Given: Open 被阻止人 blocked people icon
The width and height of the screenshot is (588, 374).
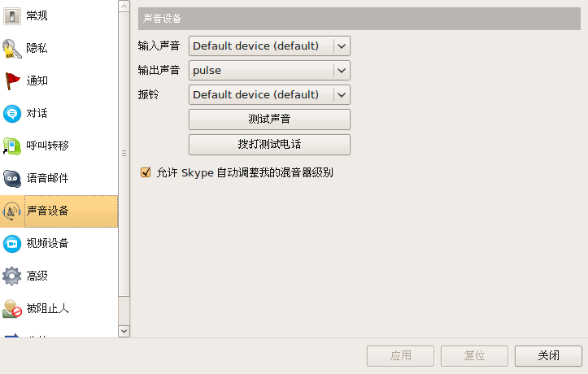Looking at the screenshot, I should click(x=12, y=309).
